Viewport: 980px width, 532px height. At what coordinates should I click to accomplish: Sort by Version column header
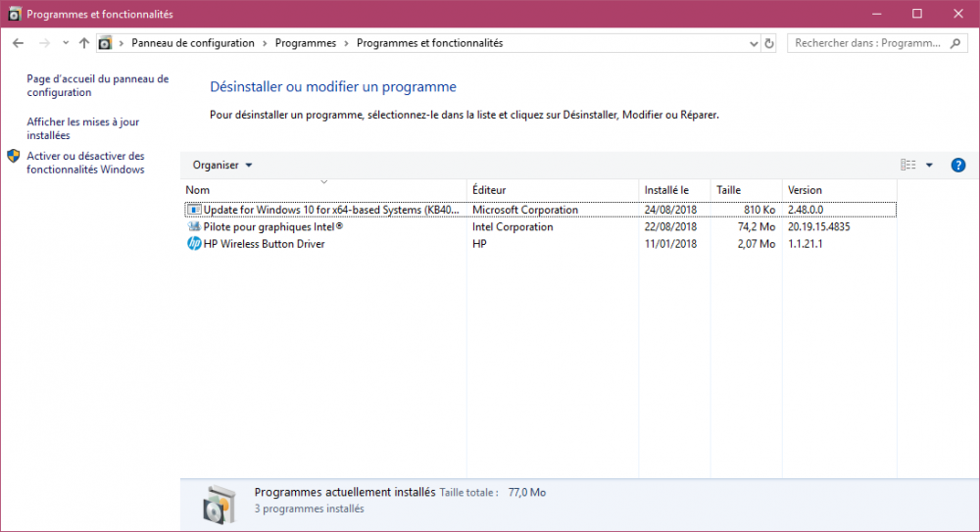[840, 190]
